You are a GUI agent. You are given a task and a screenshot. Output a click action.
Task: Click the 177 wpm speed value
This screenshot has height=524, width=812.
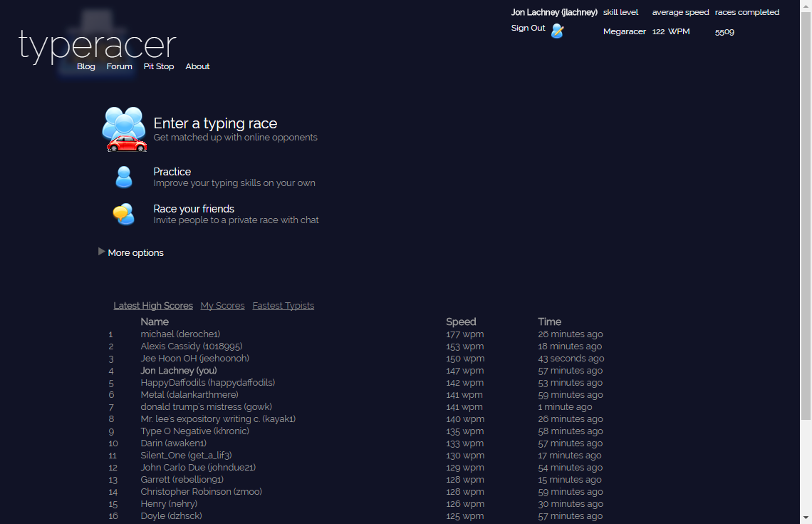(465, 334)
